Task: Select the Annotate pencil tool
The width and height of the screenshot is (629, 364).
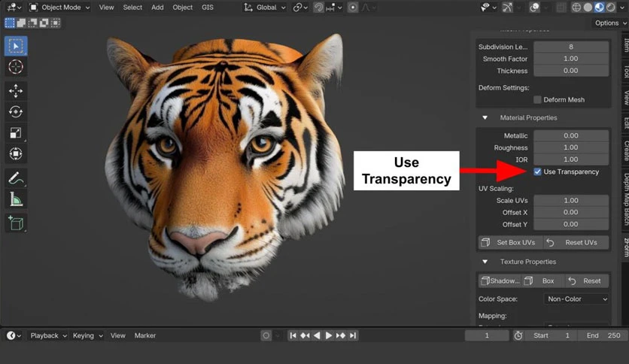Action: (16, 178)
